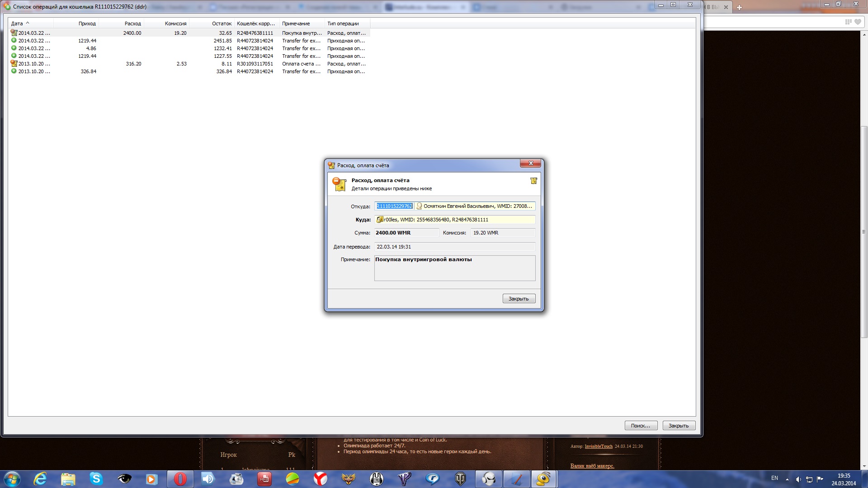Screen dimensions: 868x488
Task: Click the Дата перевода field
Action: point(455,247)
